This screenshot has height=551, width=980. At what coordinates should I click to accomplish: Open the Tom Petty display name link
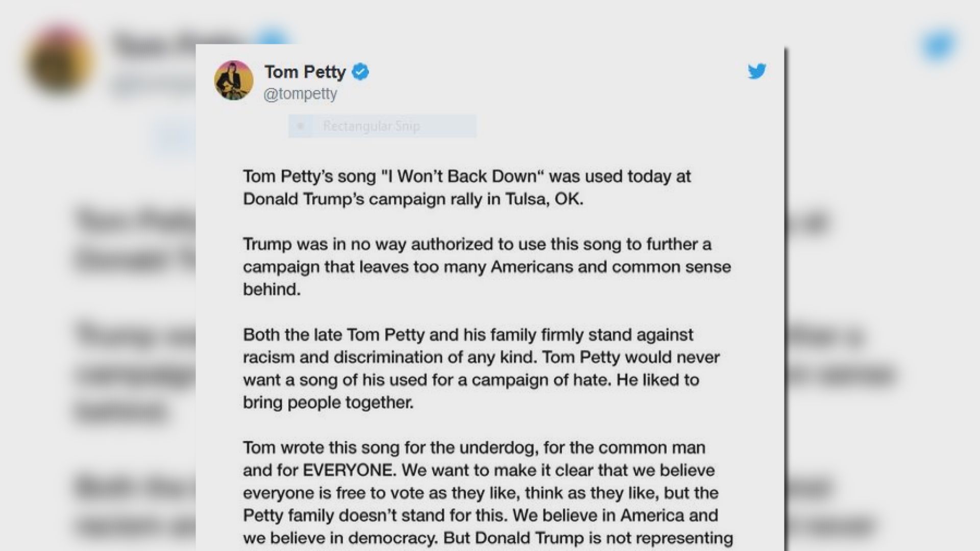tap(305, 72)
